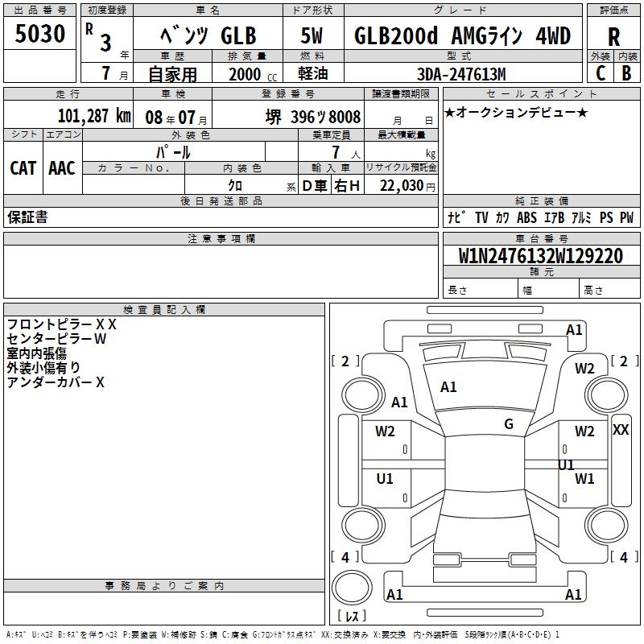The height and width of the screenshot is (644, 644).
Task: Click the 高さ dimension field
Action: [x=609, y=288]
